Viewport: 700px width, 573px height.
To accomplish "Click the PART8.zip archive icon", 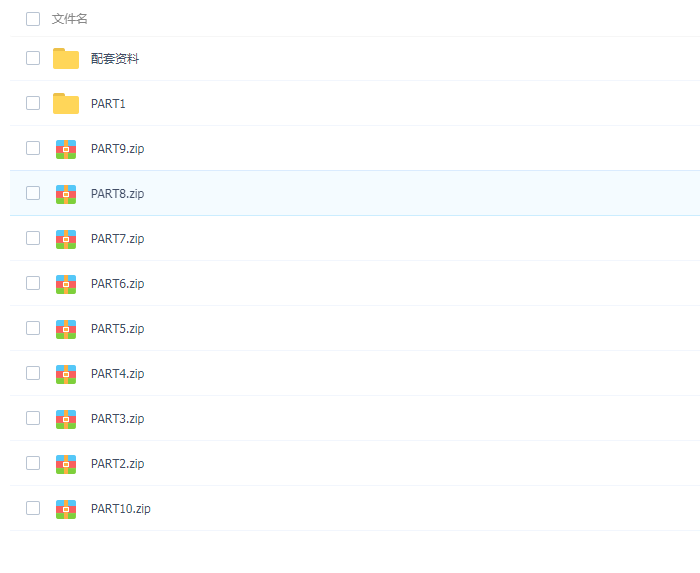I will coord(66,194).
